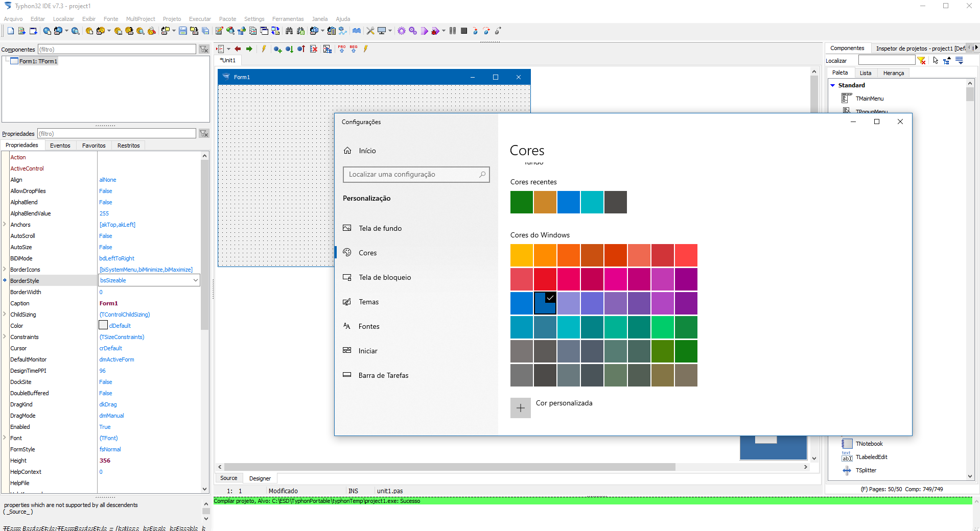980x531 pixels.
Task: Click the Pause execution icon
Action: click(x=453, y=31)
